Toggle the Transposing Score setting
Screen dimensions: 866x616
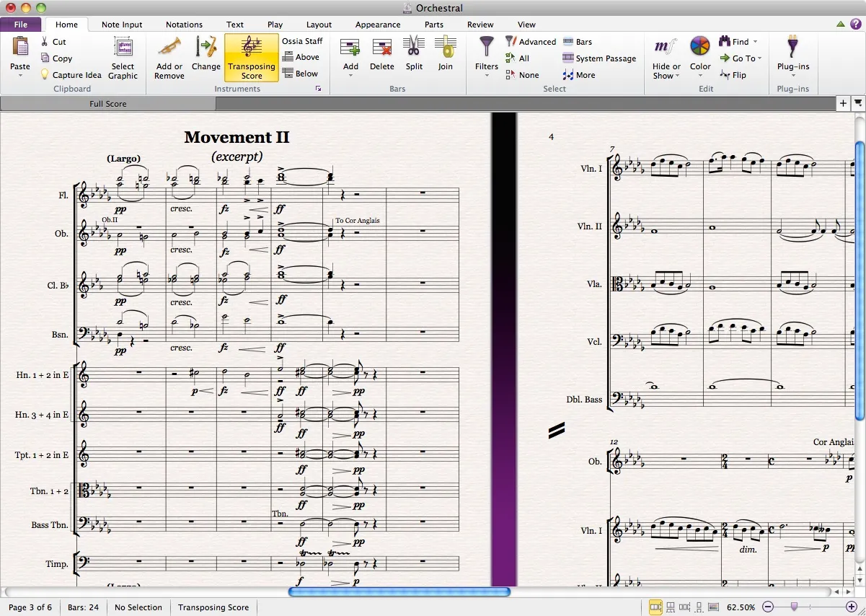tap(251, 58)
